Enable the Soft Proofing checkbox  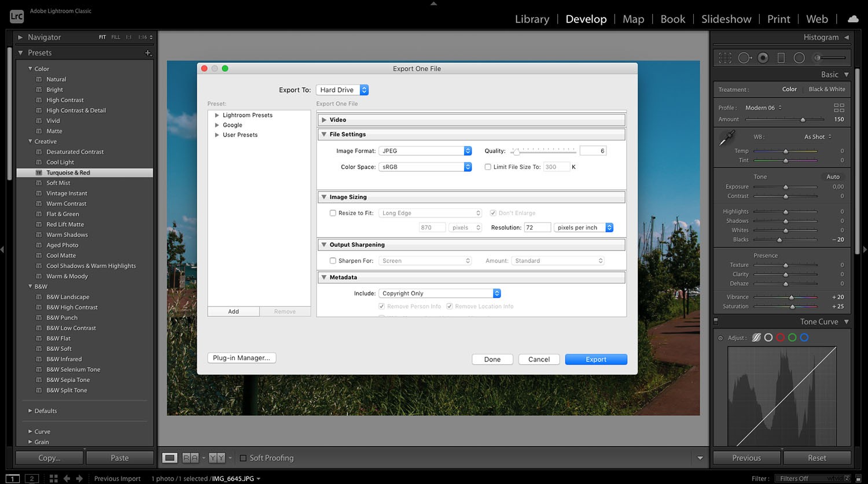click(x=242, y=457)
